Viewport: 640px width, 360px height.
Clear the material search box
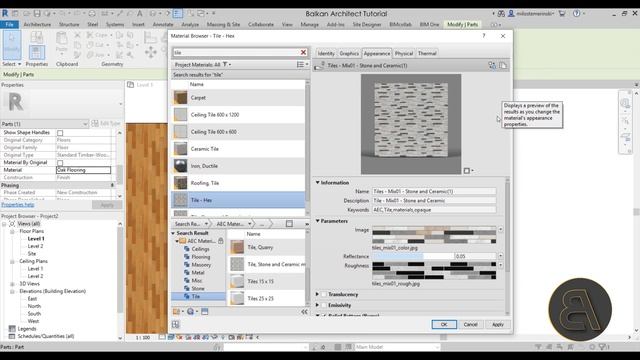pos(303,52)
